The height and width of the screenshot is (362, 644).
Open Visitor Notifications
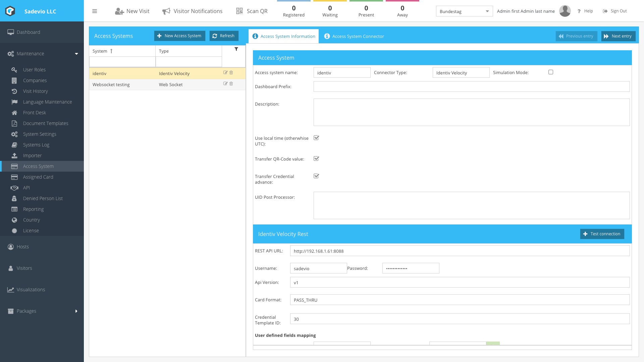pos(192,11)
